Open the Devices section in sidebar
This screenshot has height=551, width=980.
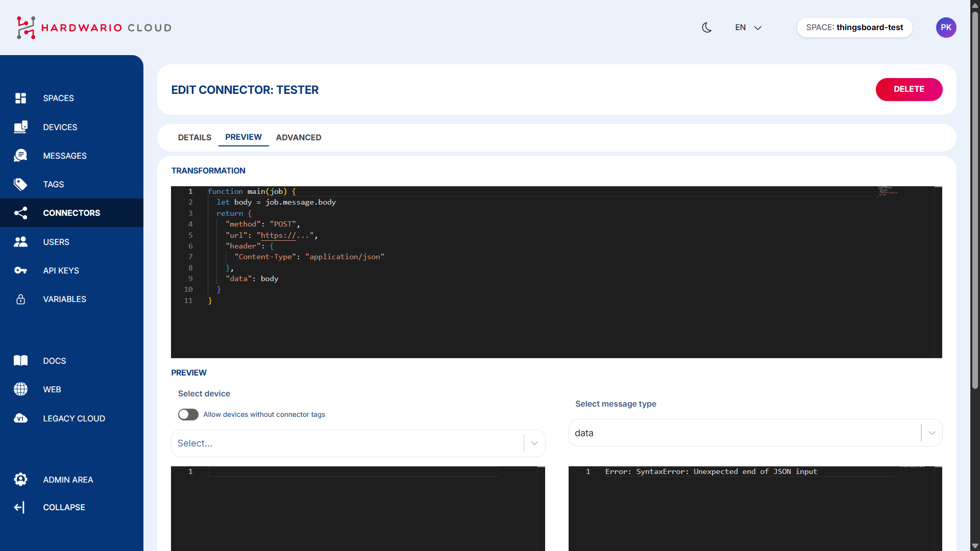tap(60, 127)
